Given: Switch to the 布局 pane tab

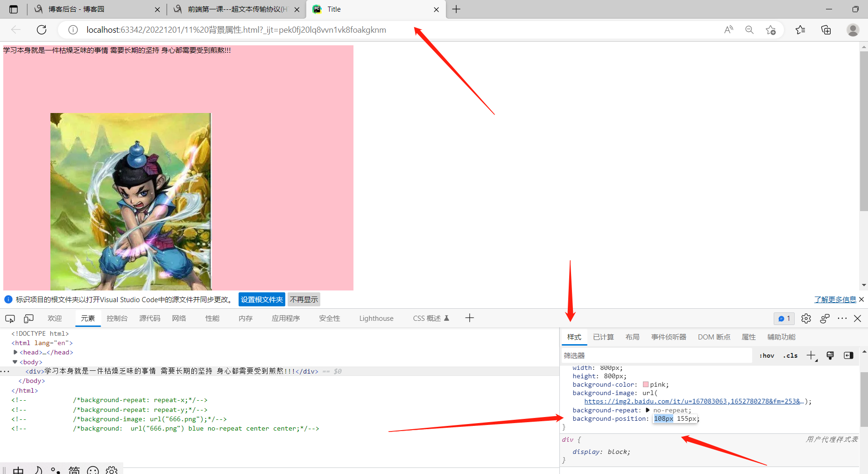Looking at the screenshot, I should [x=632, y=337].
